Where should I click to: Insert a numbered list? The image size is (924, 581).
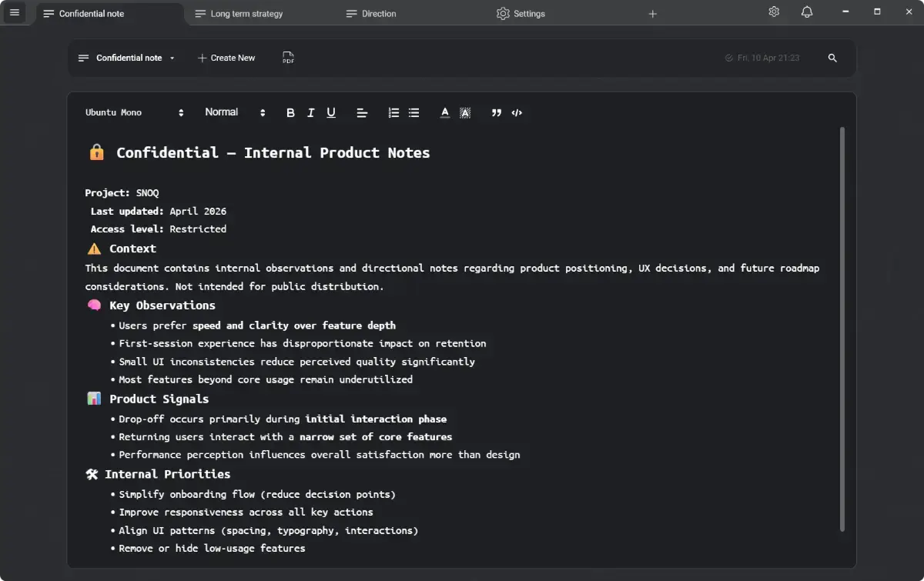[x=393, y=112]
